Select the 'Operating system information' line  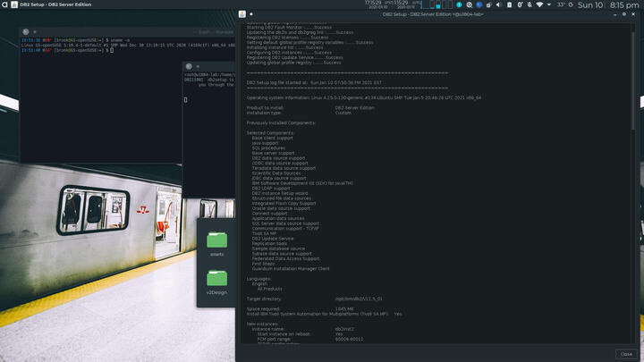pos(363,97)
